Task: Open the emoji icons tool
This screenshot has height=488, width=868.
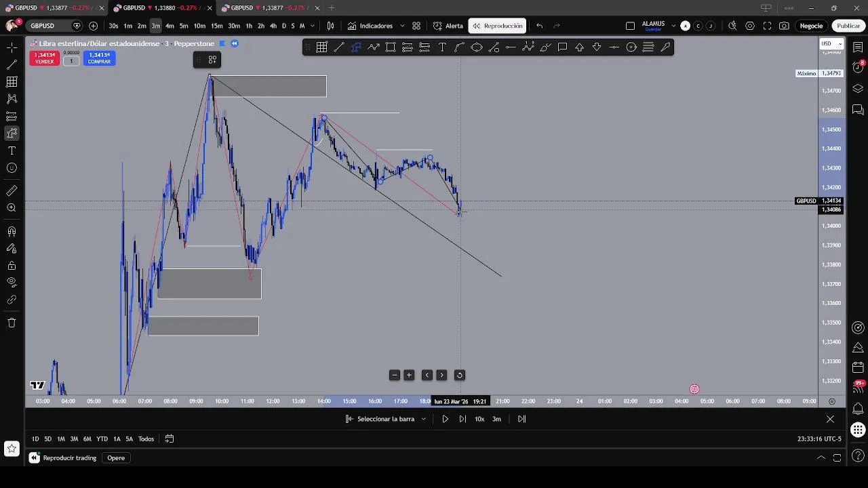Action: click(12, 168)
